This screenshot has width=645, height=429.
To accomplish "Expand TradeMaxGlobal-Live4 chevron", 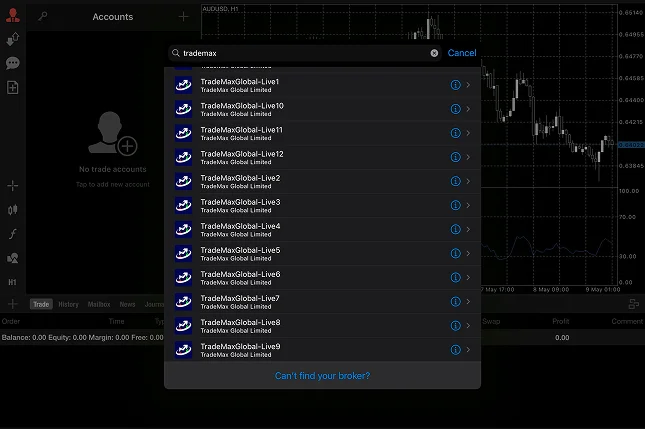I will coord(468,229).
